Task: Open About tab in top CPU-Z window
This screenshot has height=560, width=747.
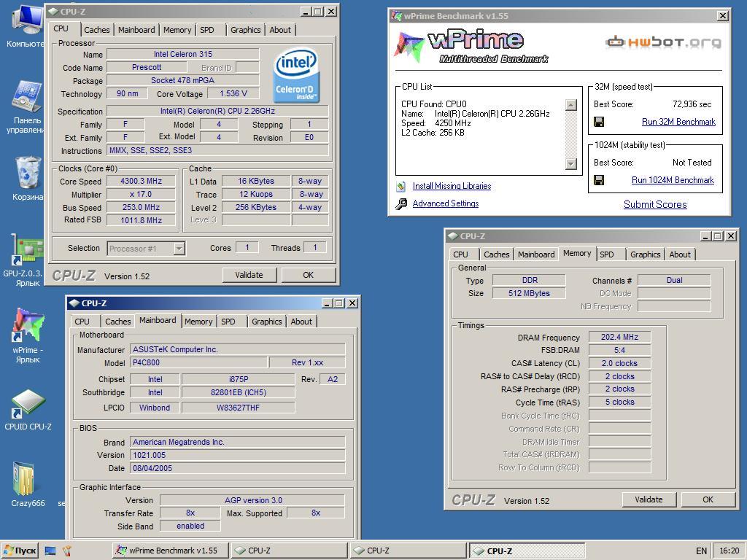Action: (280, 30)
